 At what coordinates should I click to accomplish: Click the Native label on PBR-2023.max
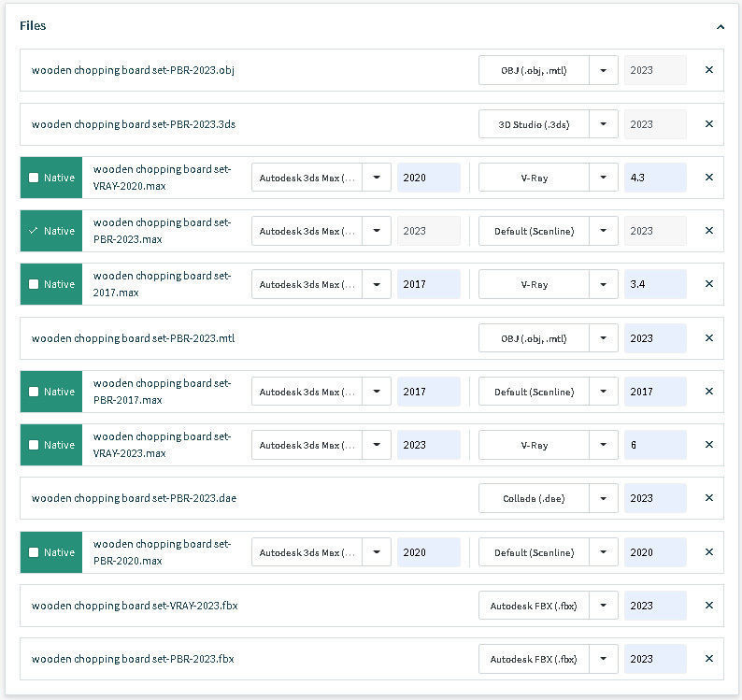[x=58, y=231]
